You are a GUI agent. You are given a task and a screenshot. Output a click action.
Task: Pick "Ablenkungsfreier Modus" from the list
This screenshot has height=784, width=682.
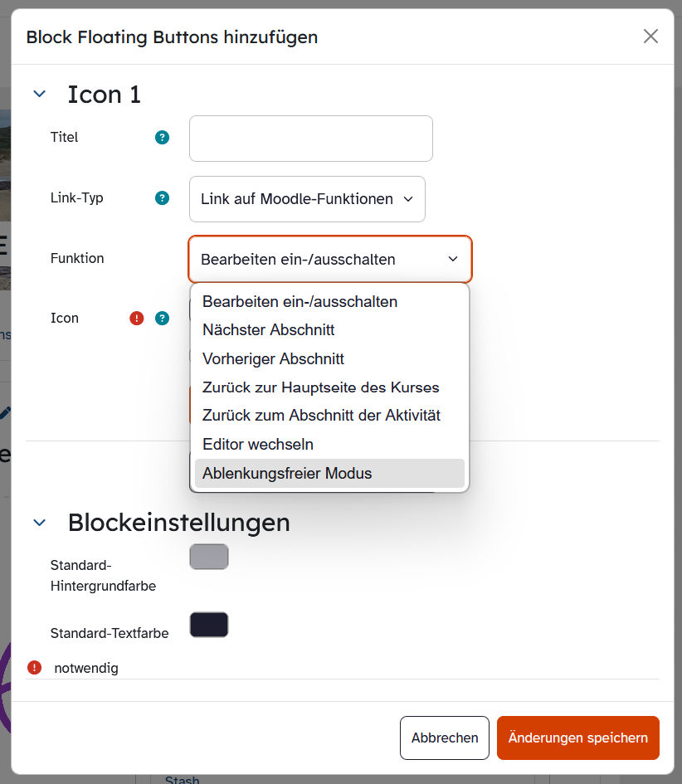(287, 474)
